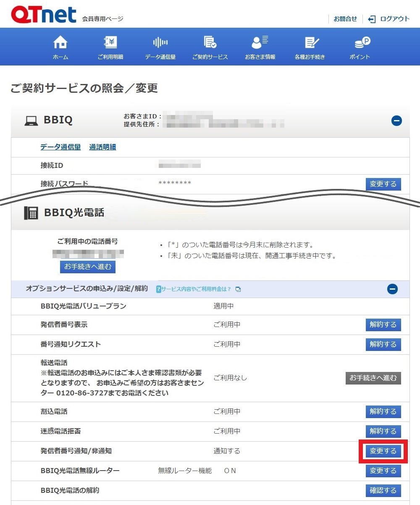420x505 pixels.
Task: Click 変更する for 接続パスワード
Action: point(383,184)
